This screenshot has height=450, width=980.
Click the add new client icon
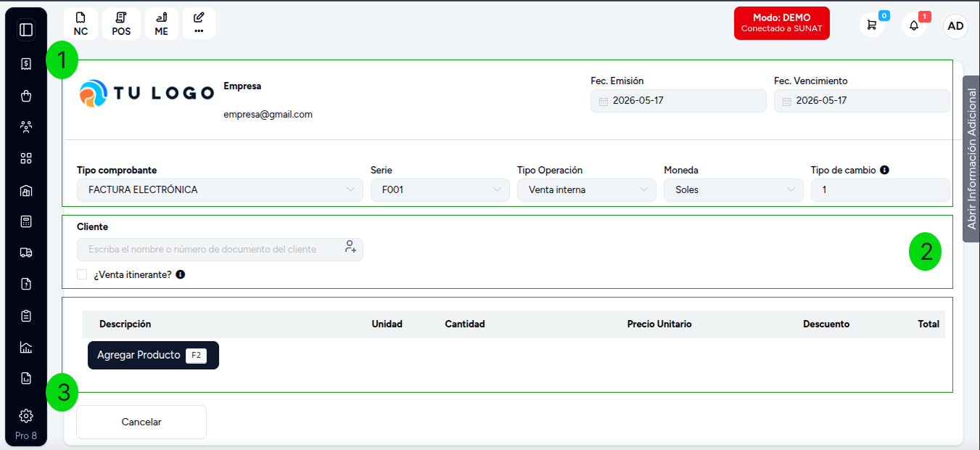pyautogui.click(x=350, y=247)
